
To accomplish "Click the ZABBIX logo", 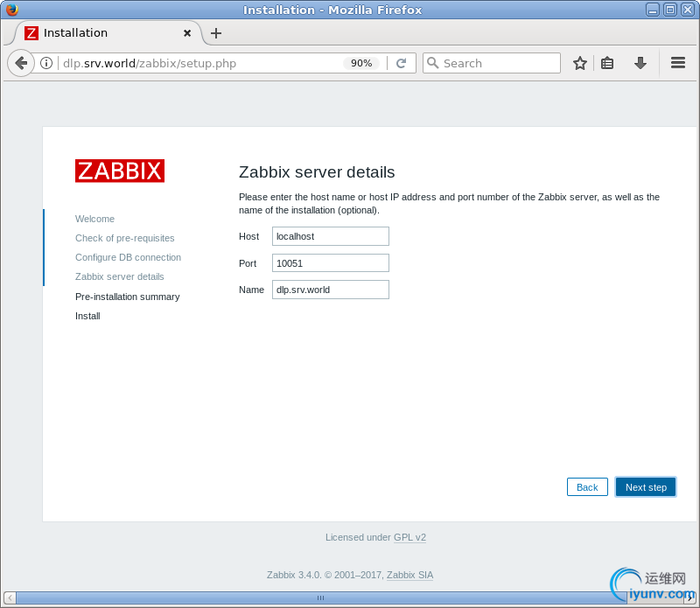I will pyautogui.click(x=120, y=171).
